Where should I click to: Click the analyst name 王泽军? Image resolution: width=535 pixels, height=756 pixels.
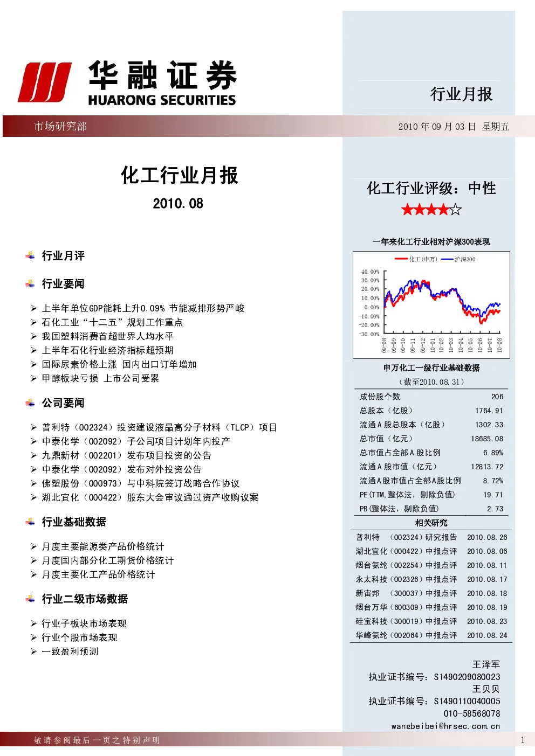486,664
